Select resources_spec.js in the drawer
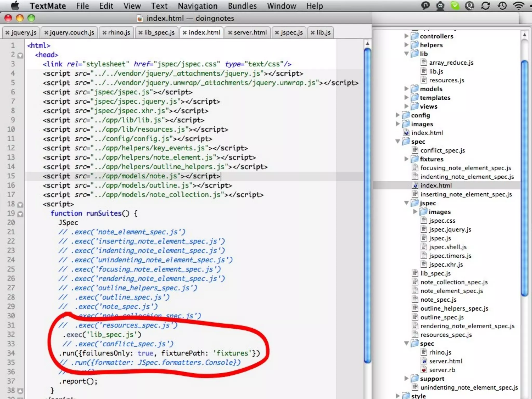 click(446, 335)
